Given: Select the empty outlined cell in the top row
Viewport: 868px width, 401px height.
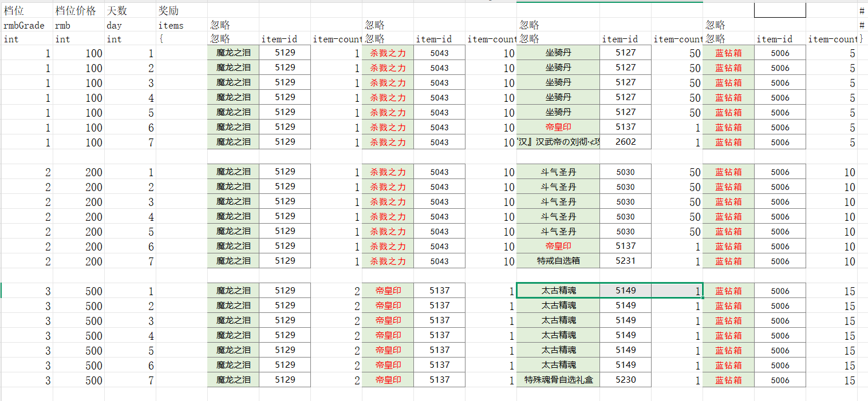Looking at the screenshot, I should [x=780, y=10].
